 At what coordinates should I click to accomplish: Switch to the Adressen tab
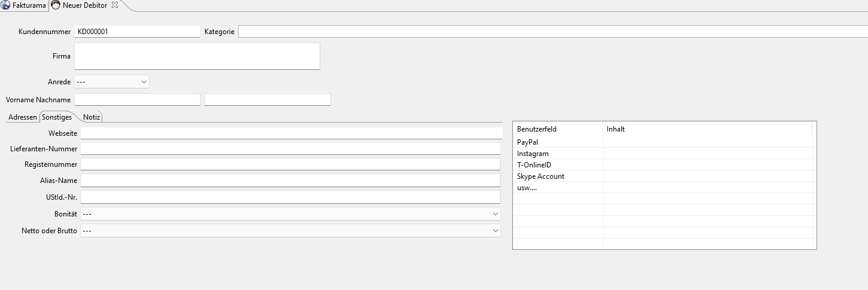coord(22,117)
